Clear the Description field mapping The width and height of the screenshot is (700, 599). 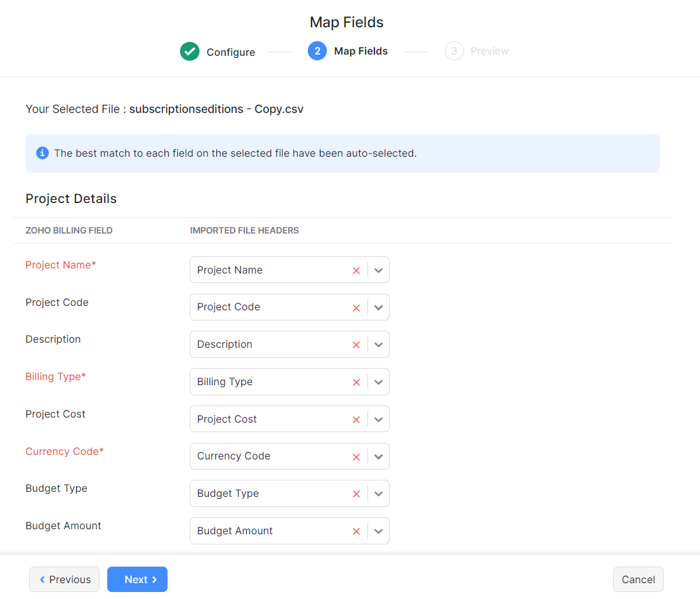pyautogui.click(x=356, y=345)
